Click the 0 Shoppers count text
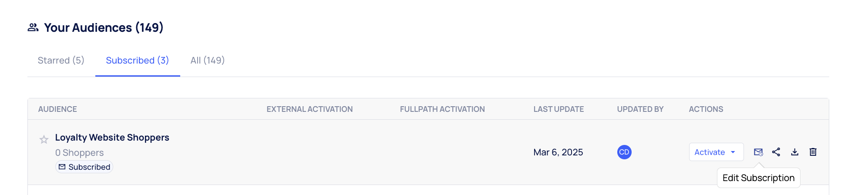 pos(79,153)
